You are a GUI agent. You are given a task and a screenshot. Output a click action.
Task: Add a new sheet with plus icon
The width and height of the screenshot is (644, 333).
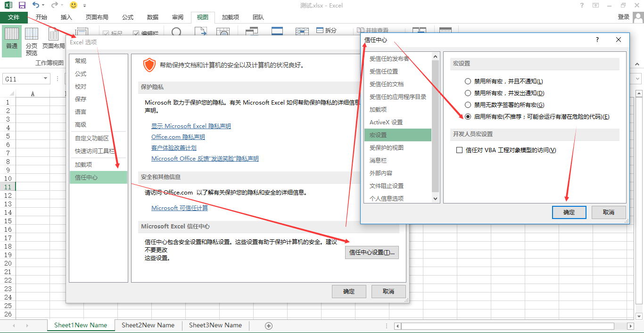click(269, 325)
